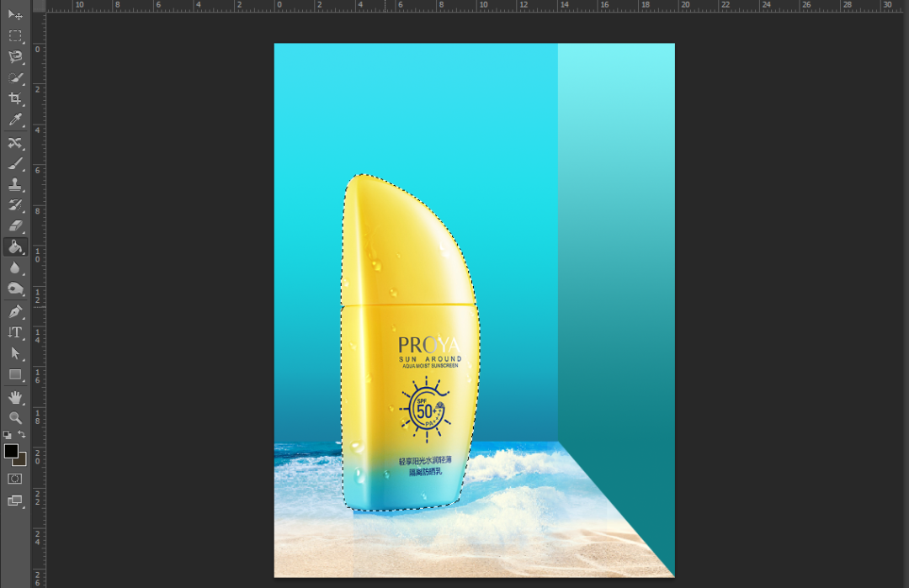The height and width of the screenshot is (588, 909).
Task: Select the Zoom magnifier tool
Action: tap(15, 418)
